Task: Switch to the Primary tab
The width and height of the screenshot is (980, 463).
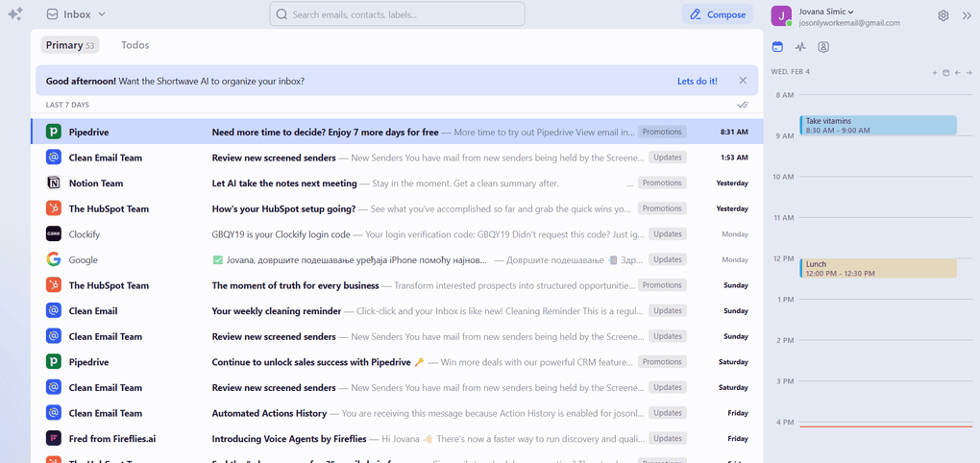Action: pyautogui.click(x=70, y=45)
